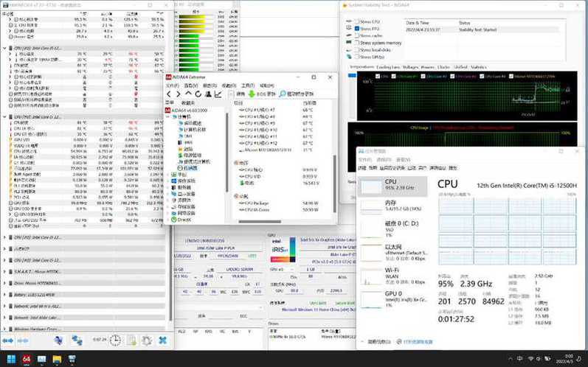This screenshot has width=588, height=367.
Task: Open the Clocks tab in Stability Test
Action: 443,67
